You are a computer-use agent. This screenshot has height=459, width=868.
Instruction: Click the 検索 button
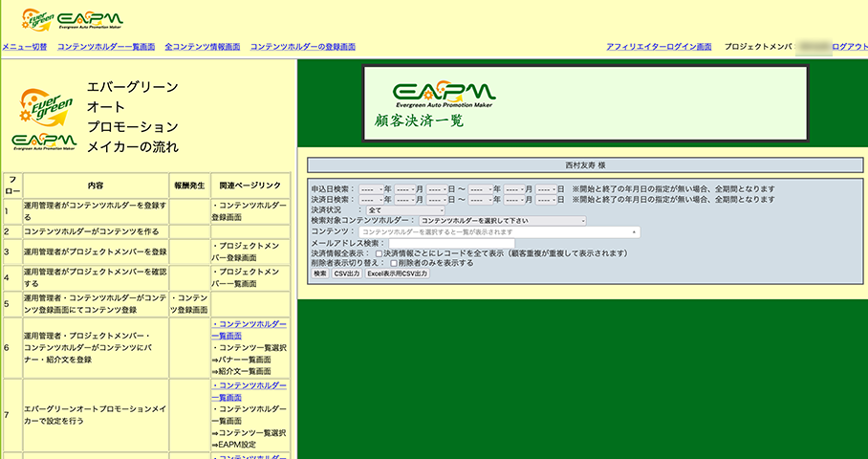click(x=319, y=273)
